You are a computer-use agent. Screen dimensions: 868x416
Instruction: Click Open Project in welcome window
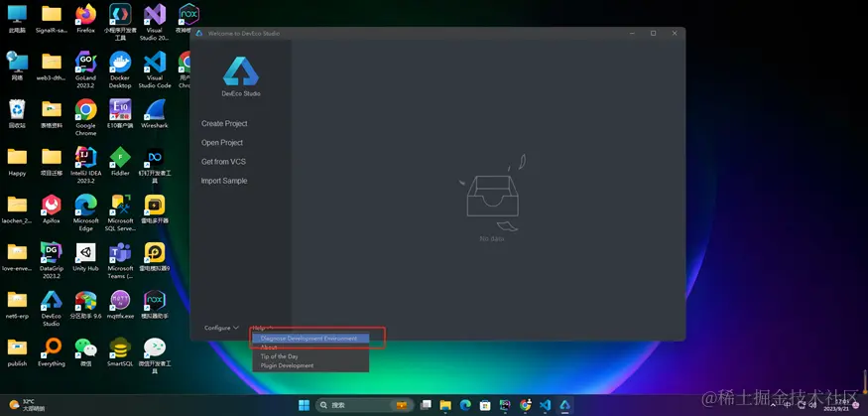[x=222, y=142]
